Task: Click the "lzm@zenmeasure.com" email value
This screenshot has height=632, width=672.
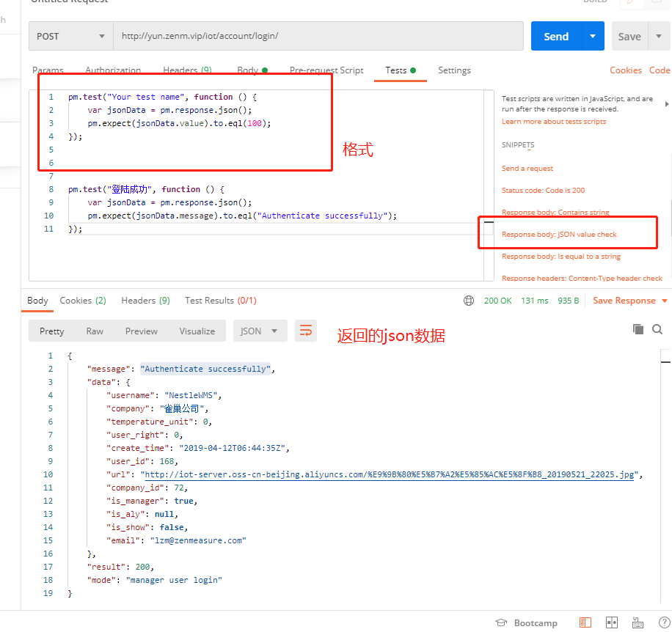Action: coord(198,540)
